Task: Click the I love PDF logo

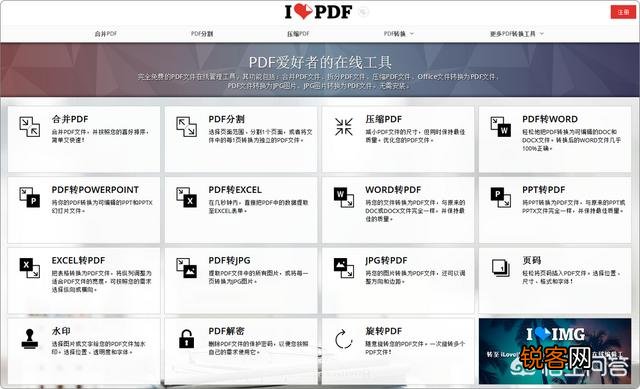Action: [x=318, y=12]
